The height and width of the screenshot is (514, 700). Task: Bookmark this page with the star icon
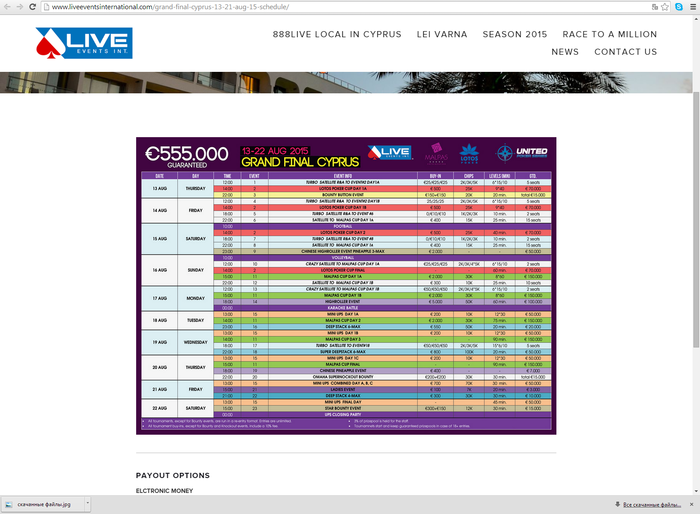665,7
